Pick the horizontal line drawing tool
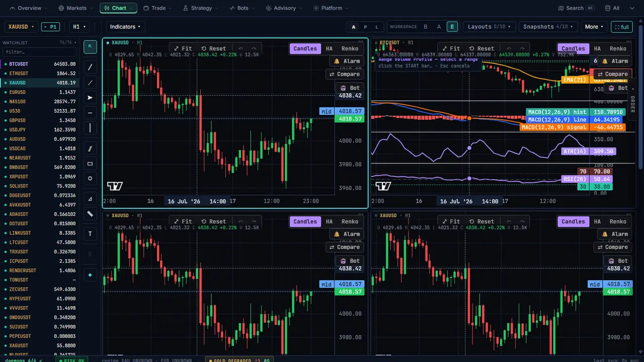Screen dimensions: 644x362 point(90,113)
